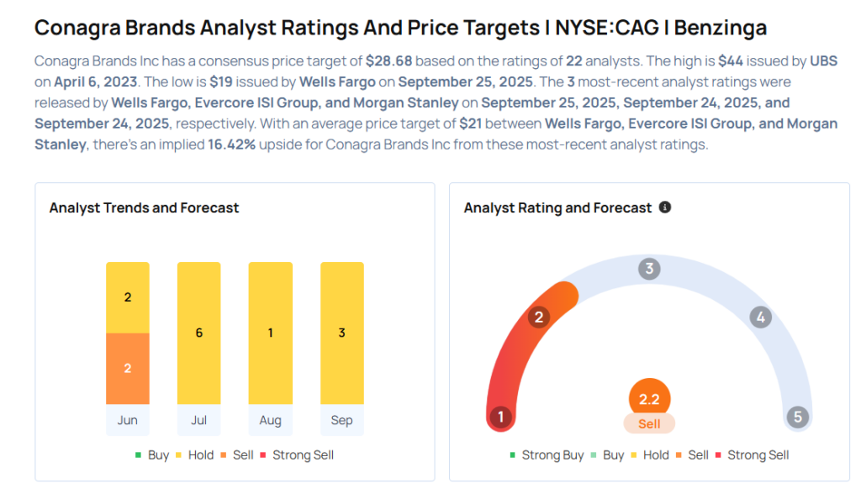This screenshot has height=504, width=861.
Task: Click gauge marker number 1
Action: pyautogui.click(x=501, y=417)
